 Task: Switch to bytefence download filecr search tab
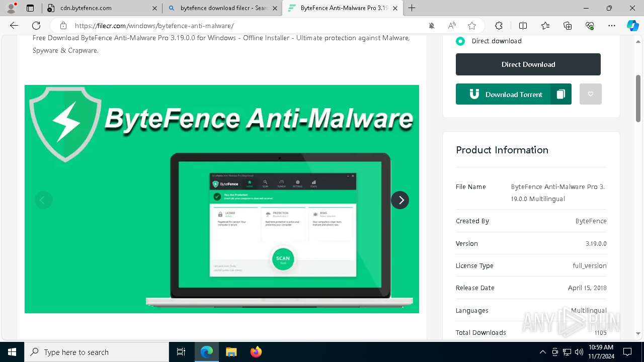[223, 8]
